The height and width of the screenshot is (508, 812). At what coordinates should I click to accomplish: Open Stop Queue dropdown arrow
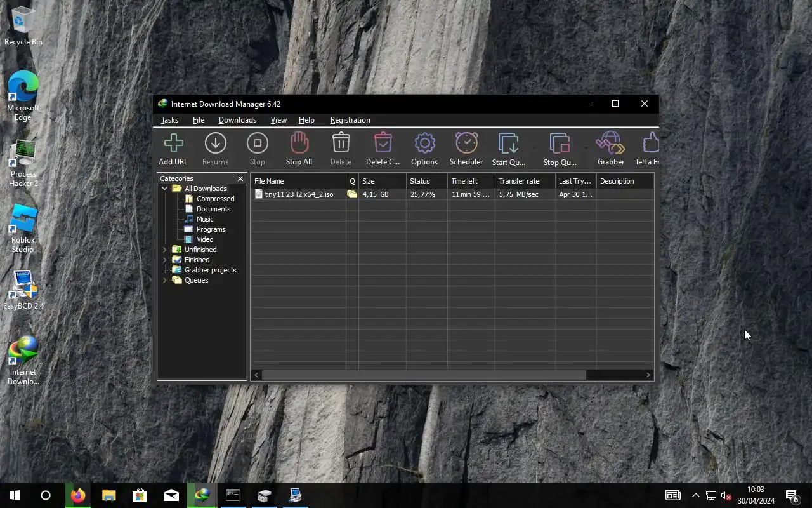click(585, 148)
